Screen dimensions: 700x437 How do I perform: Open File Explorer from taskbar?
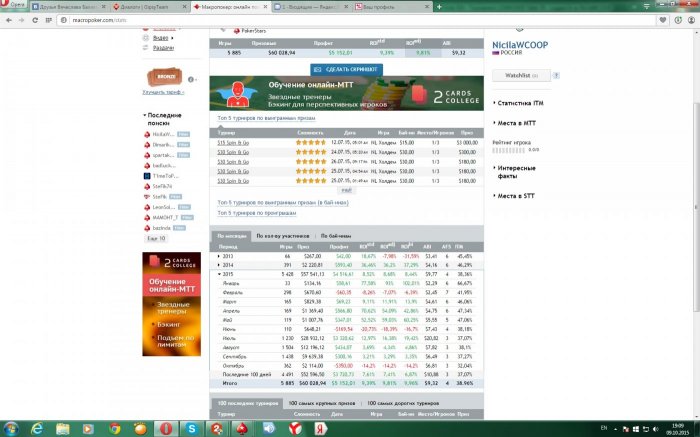click(62, 429)
